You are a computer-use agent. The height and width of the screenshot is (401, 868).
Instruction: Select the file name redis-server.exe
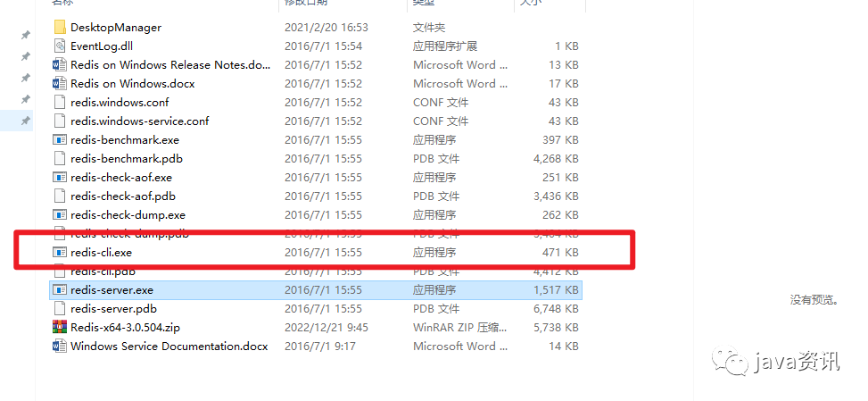tap(112, 289)
